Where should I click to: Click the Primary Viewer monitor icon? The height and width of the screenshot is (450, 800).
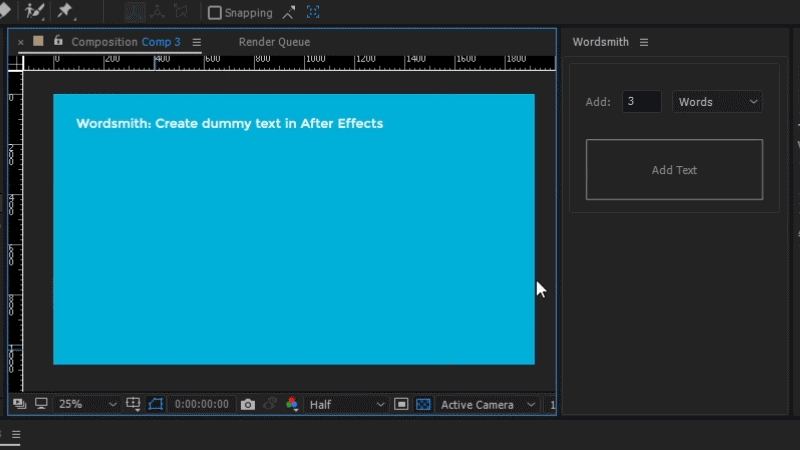(x=41, y=404)
